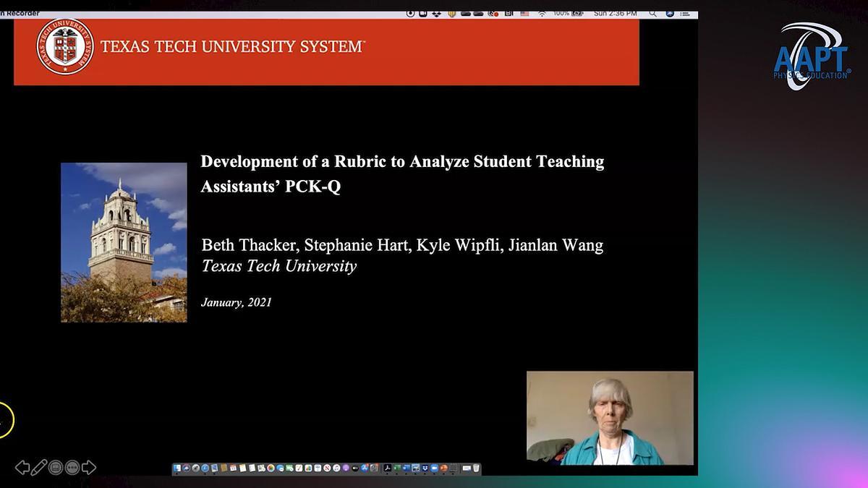Viewport: 868px width, 488px height.
Task: Click the Texas Tech tower image
Action: 124,242
